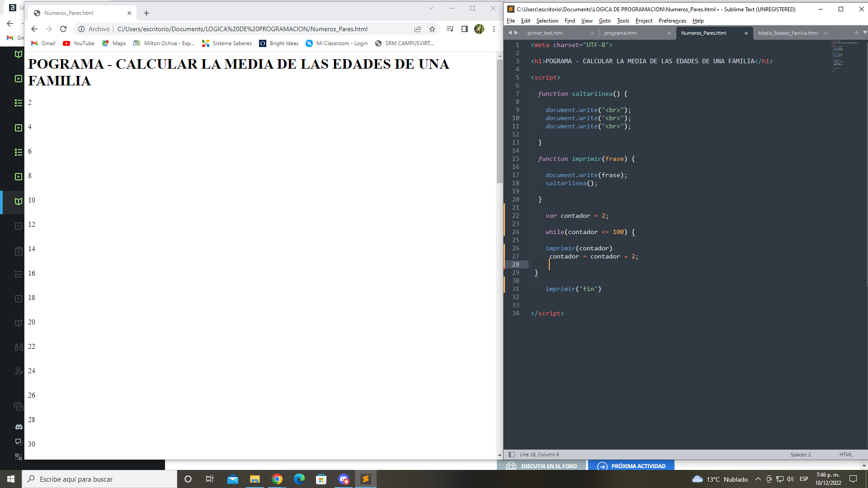Click PRÓXIMA ACTIVIDAD button

(x=631, y=466)
